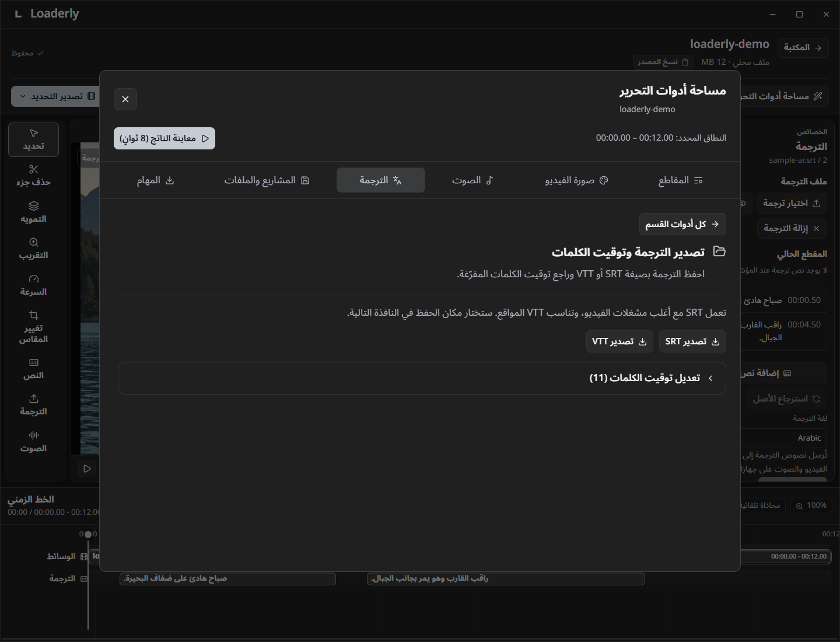The height and width of the screenshot is (642, 840).
Task: Select subtitle clip راقب القارب وهو يمر
Action: (x=506, y=578)
